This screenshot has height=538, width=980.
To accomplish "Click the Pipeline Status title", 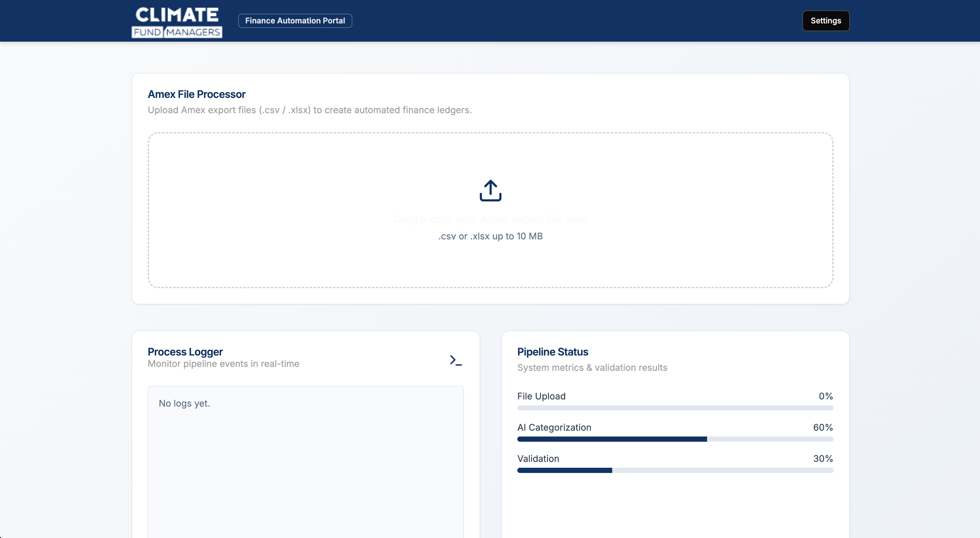I will [x=552, y=352].
